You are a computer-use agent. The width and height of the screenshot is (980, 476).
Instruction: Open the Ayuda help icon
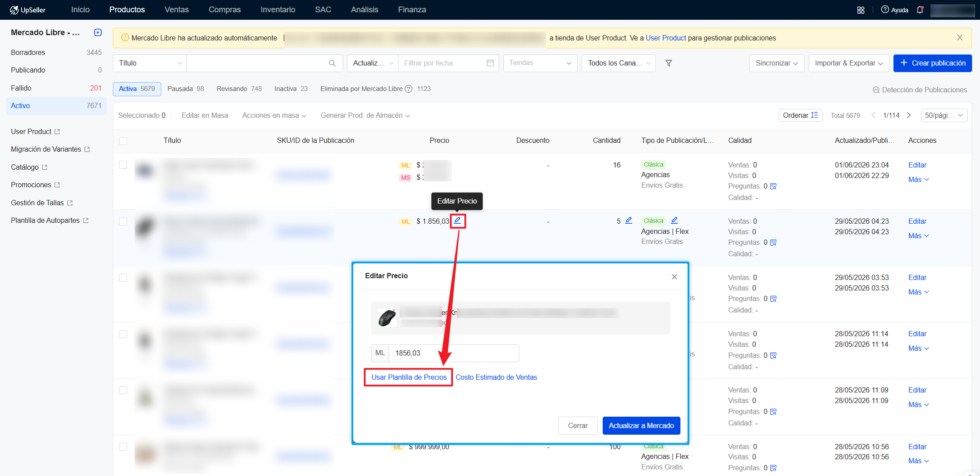pos(894,10)
